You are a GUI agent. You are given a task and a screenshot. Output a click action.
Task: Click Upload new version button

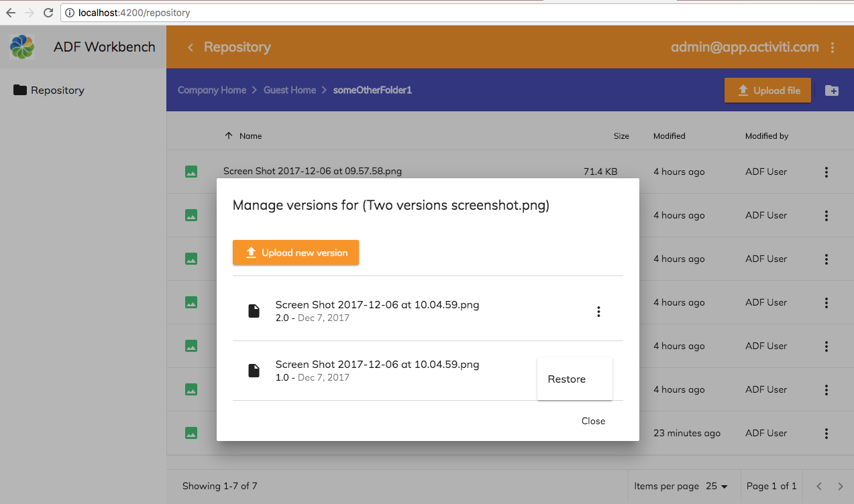pyautogui.click(x=296, y=253)
